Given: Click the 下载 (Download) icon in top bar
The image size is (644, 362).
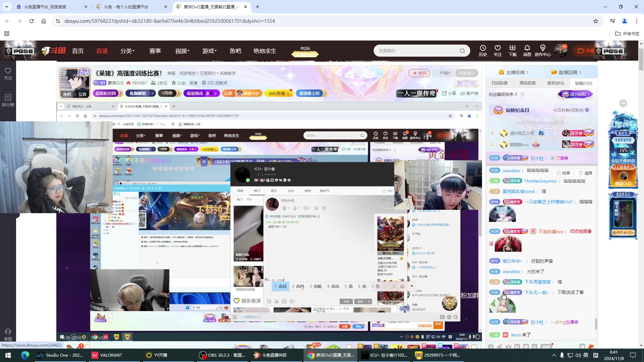Looking at the screenshot, I should tap(513, 50).
